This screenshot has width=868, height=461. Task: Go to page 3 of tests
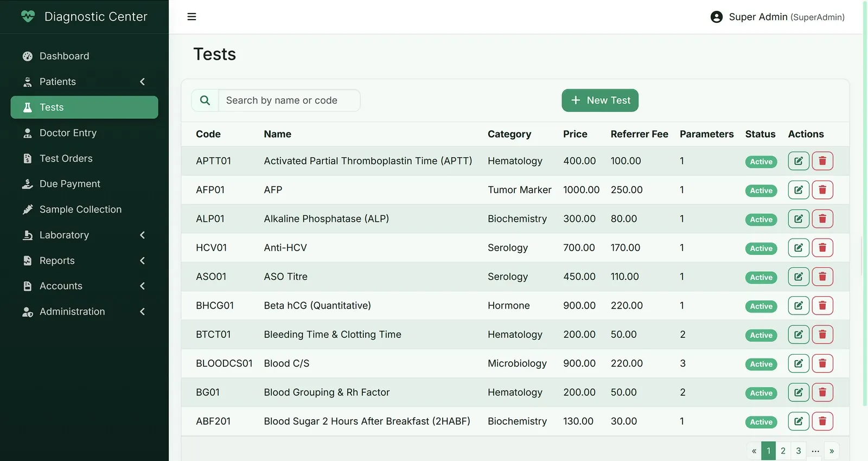coord(798,451)
